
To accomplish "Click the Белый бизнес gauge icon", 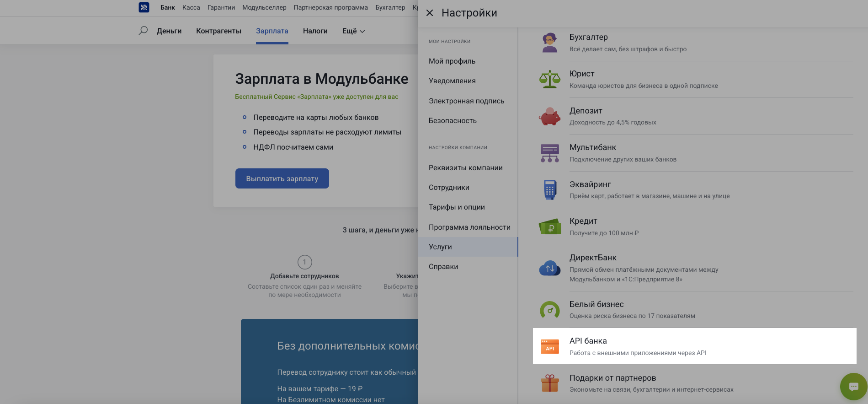I will click(550, 310).
